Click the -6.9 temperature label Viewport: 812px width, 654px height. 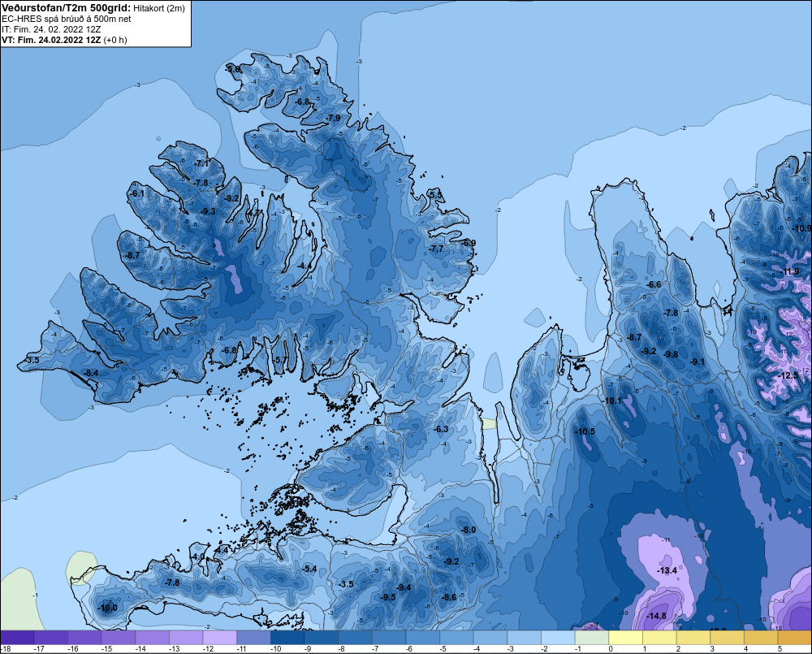coord(469,243)
